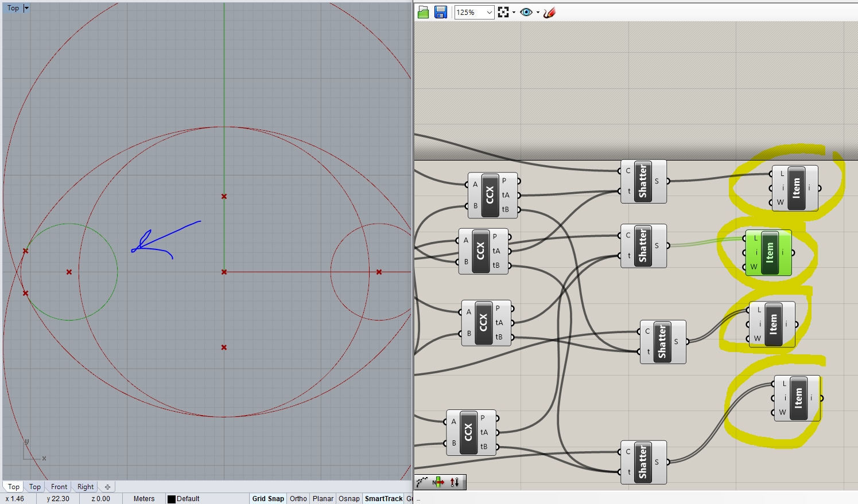Toggle Planar mode in the status bar
The width and height of the screenshot is (858, 504).
[x=323, y=499]
